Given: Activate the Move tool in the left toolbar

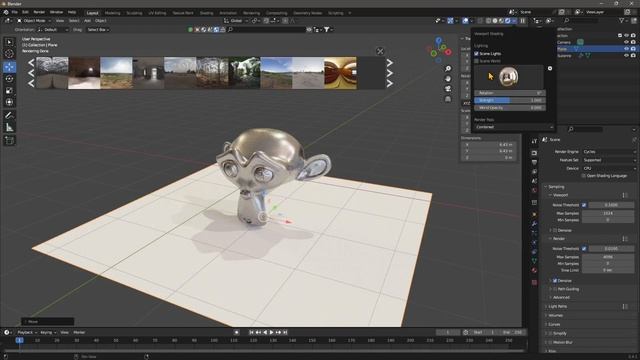Looking at the screenshot, I should (9, 67).
